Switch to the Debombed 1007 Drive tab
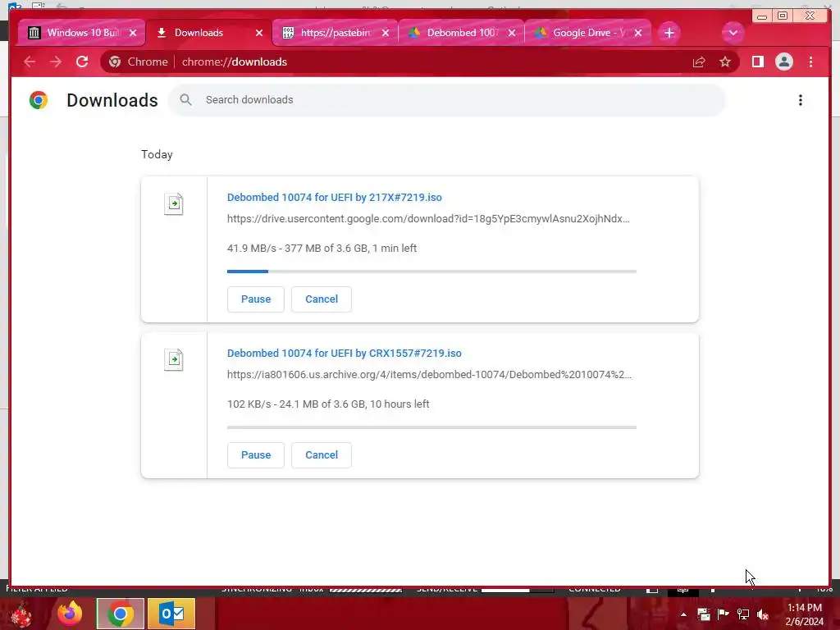This screenshot has height=630, width=840. (x=461, y=33)
